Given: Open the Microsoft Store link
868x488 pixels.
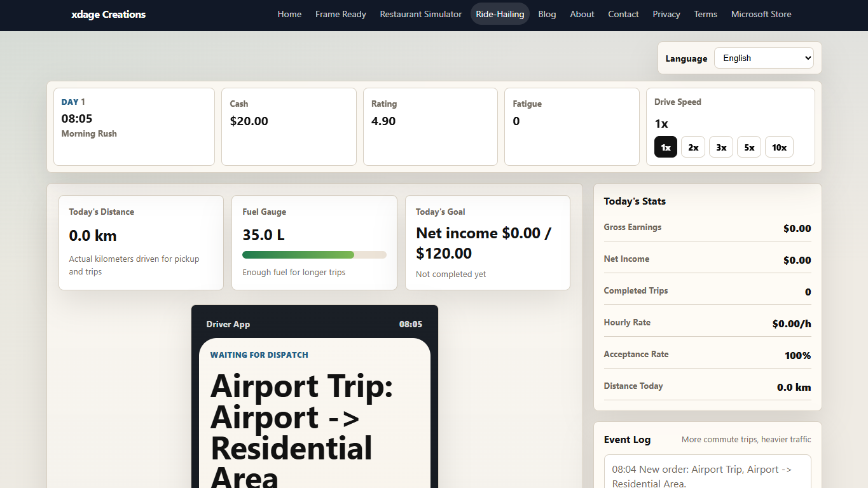Looking at the screenshot, I should point(761,14).
